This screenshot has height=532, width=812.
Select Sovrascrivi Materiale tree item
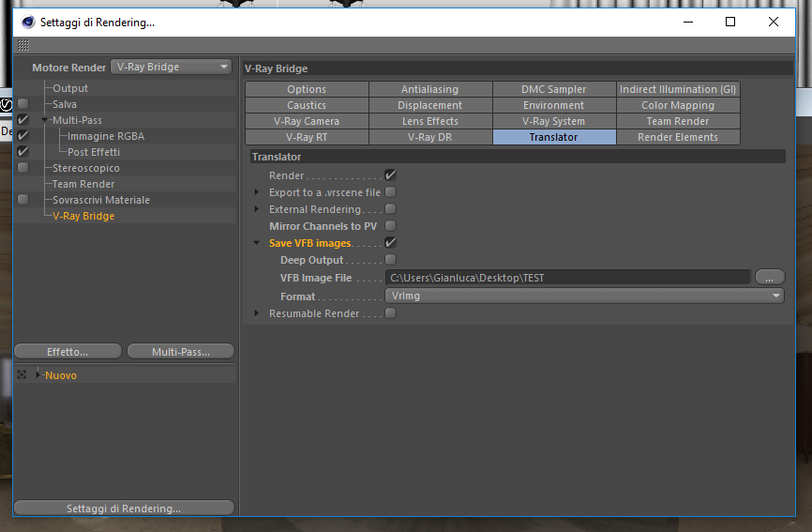(101, 200)
